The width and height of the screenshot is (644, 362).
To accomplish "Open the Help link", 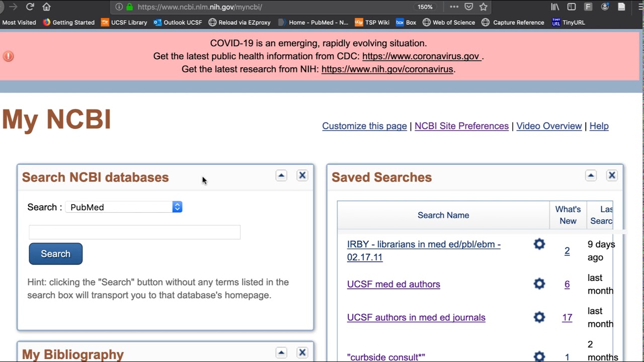I will (x=599, y=126).
